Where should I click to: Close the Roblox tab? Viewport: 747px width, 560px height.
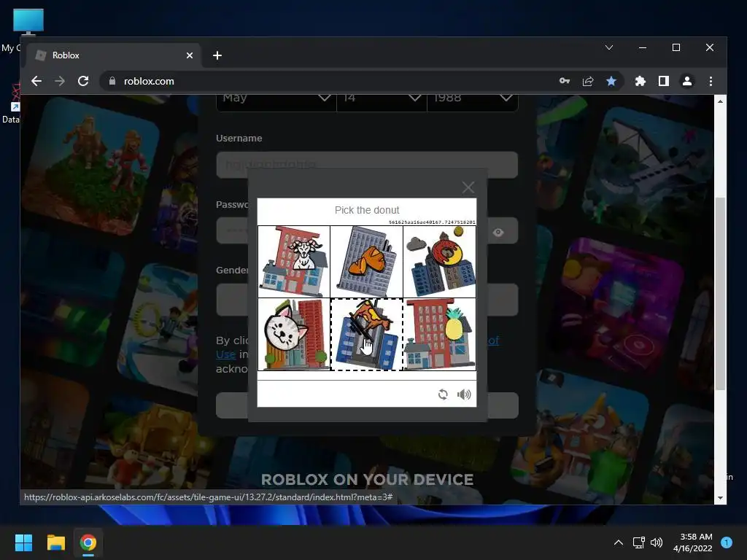click(x=190, y=55)
